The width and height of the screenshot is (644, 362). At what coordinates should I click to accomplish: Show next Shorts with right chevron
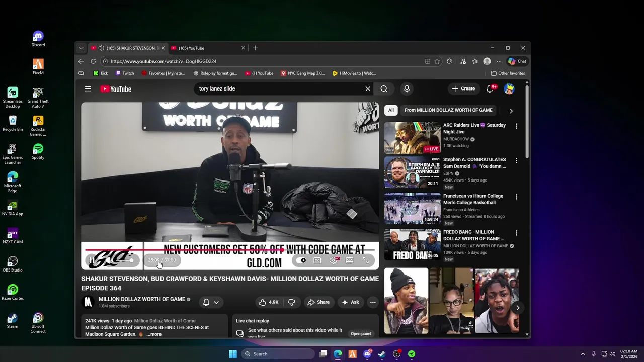(517, 308)
